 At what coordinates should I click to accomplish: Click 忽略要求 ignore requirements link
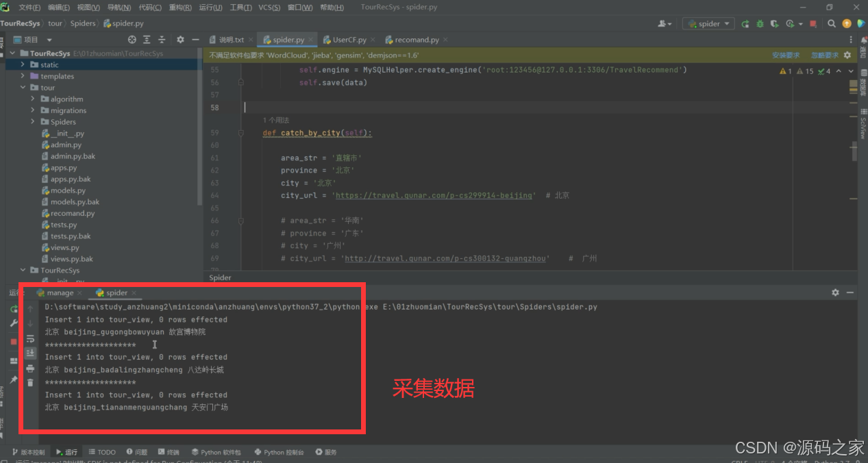825,55
